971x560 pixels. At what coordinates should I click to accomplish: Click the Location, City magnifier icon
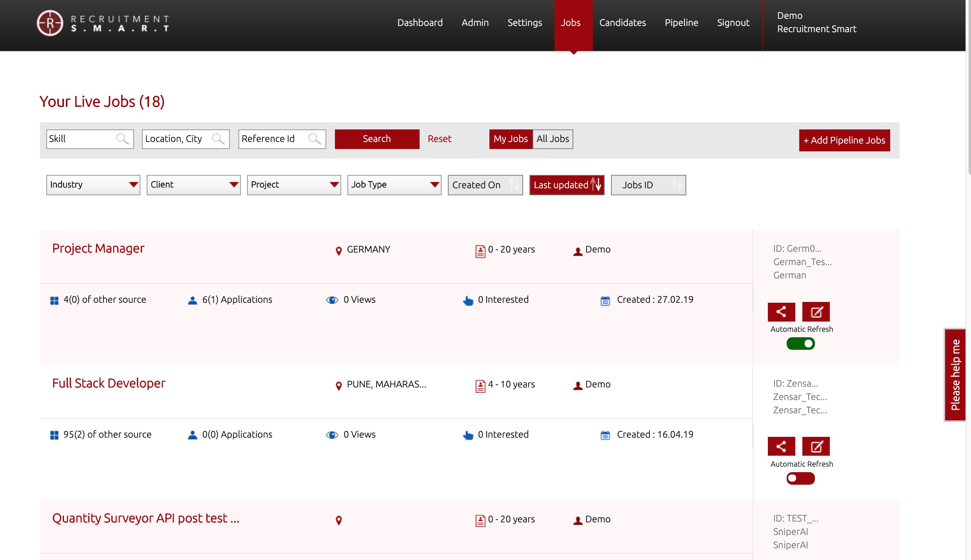point(218,139)
